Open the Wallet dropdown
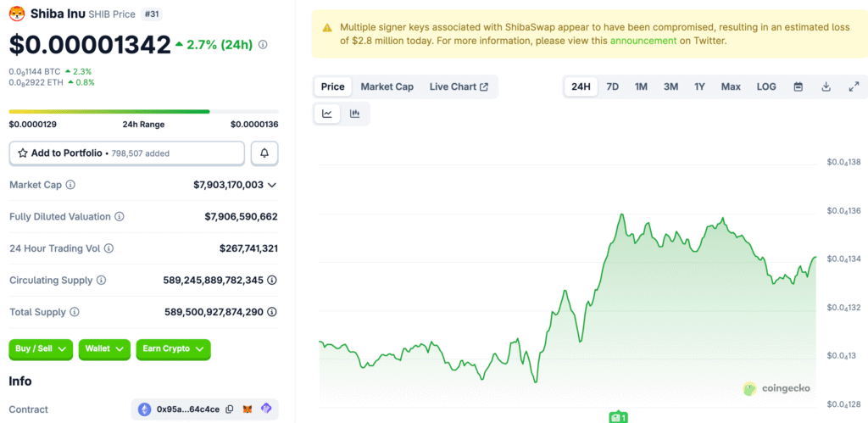The image size is (868, 423). click(x=104, y=349)
